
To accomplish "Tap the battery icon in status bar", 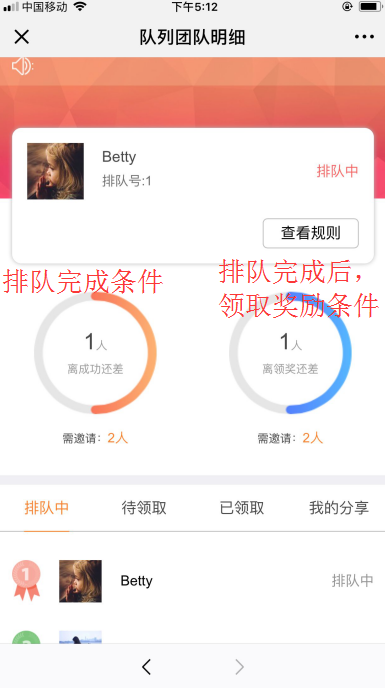I will pyautogui.click(x=370, y=7).
